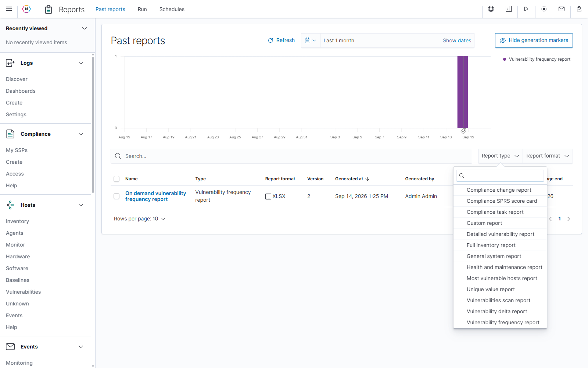Click the play icon in top bar
The height and width of the screenshot is (368, 588).
(526, 9)
